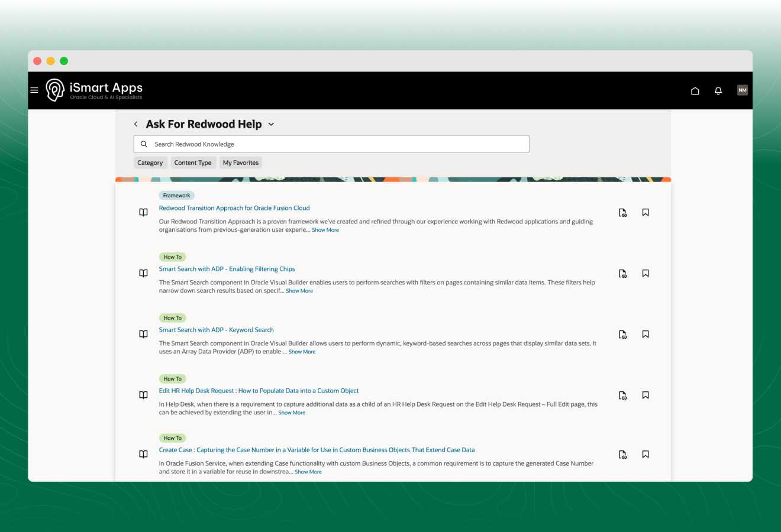Viewport: 781px width, 532px height.
Task: Expand the chevron next to Ask For Redwood Help
Action: pyautogui.click(x=271, y=124)
